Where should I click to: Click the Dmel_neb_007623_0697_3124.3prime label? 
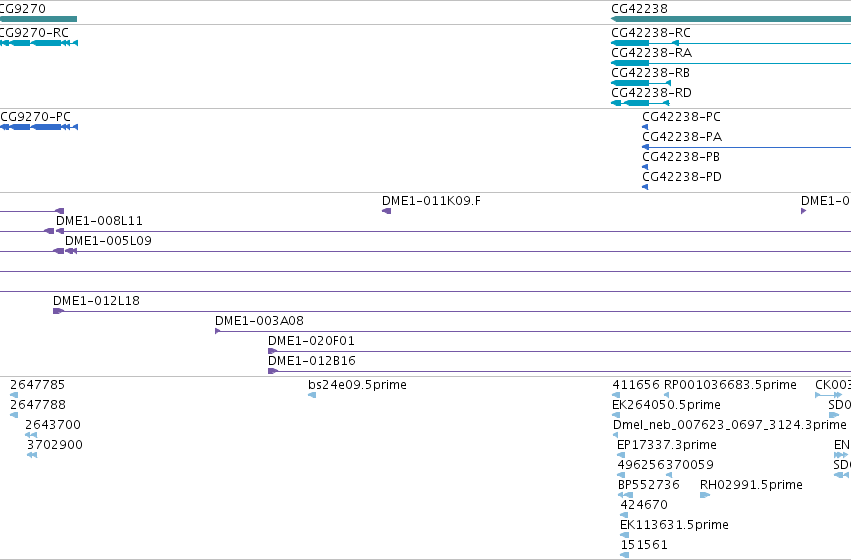(x=729, y=425)
